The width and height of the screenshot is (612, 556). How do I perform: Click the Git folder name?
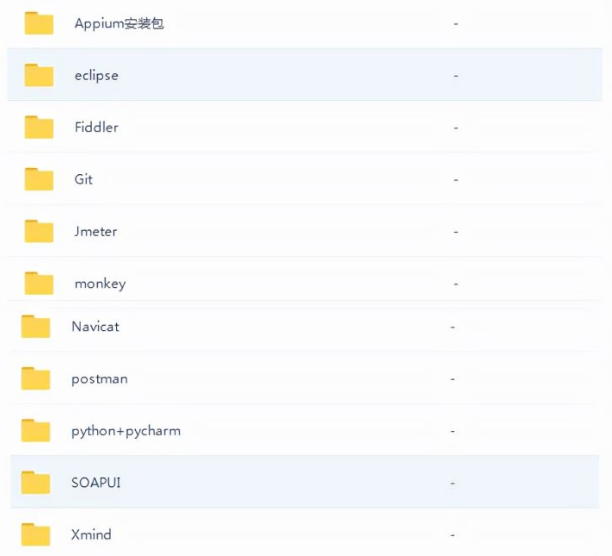point(84,179)
